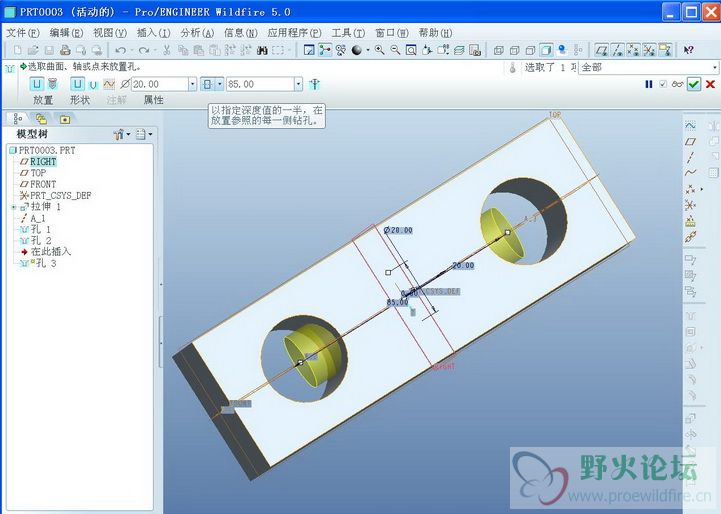The height and width of the screenshot is (514, 721).
Task: Click lightweight hole icon after depth field
Action: 315,84
